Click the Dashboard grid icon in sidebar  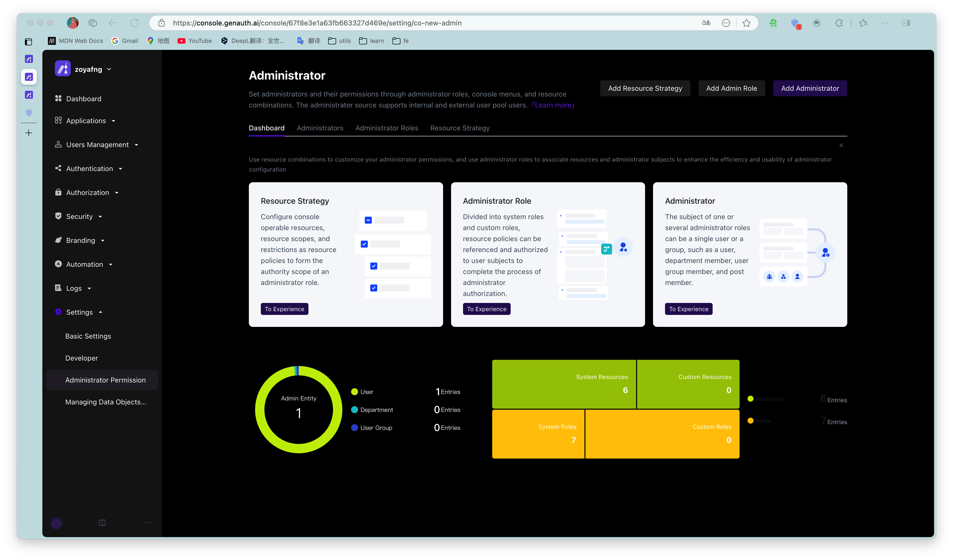(58, 98)
